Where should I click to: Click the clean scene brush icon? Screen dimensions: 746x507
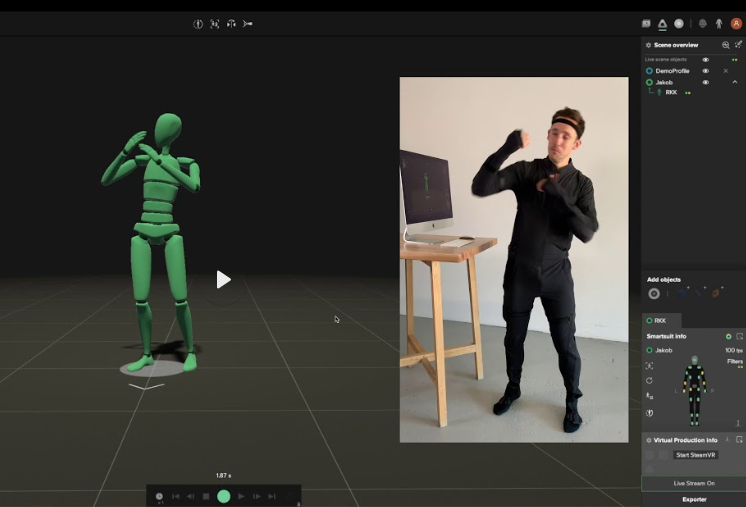(x=738, y=45)
